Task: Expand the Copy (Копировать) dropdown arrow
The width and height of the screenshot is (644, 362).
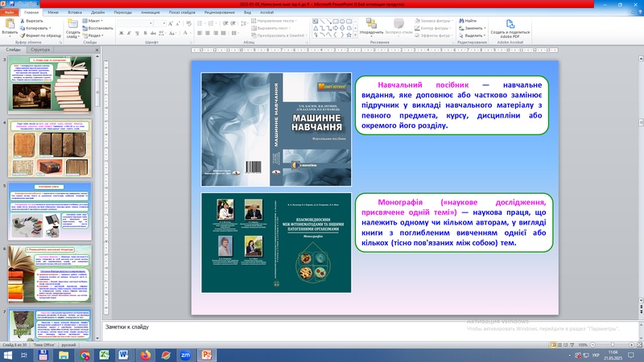Action: 50,28
